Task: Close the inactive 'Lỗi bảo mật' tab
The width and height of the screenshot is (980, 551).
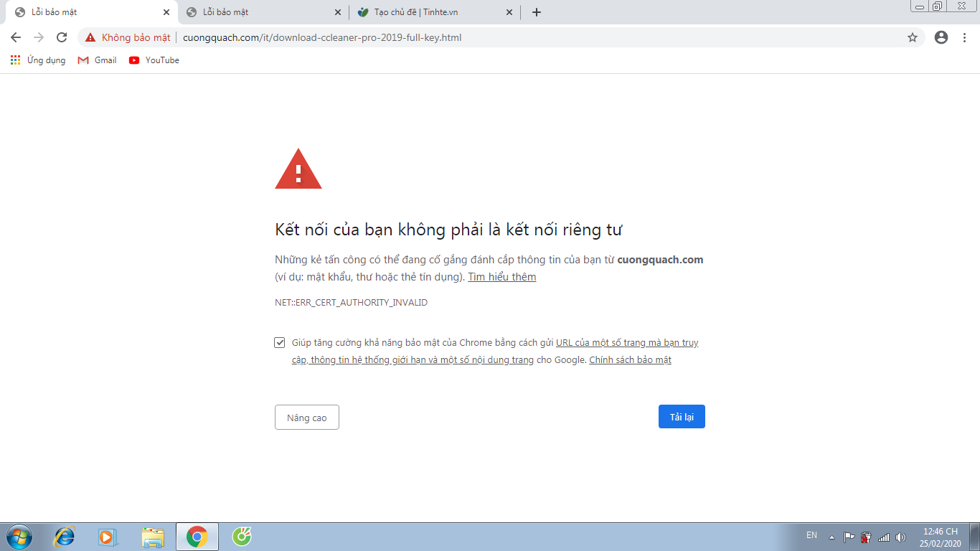Action: [338, 12]
